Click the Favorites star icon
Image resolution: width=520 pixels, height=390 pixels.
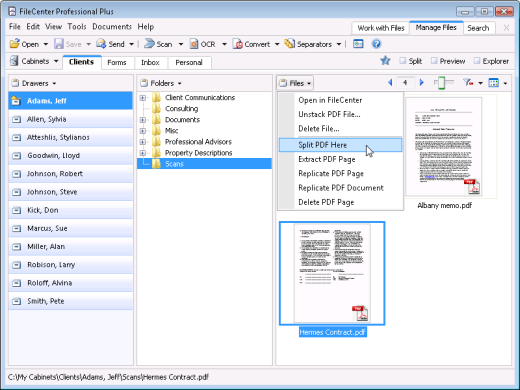click(385, 61)
